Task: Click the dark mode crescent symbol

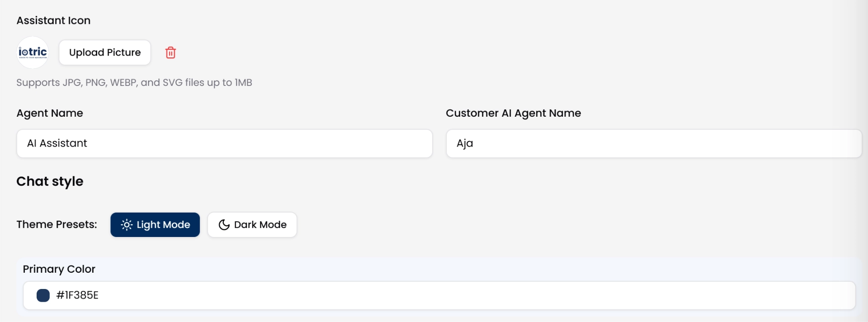Action: [224, 225]
